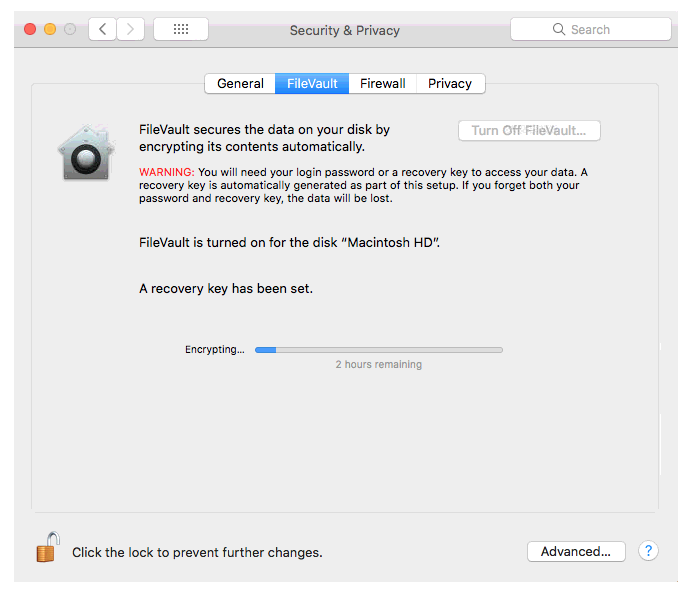The image size is (686, 590).
Task: Click 'Click the lock to prevent further changes.'
Action: click(197, 552)
